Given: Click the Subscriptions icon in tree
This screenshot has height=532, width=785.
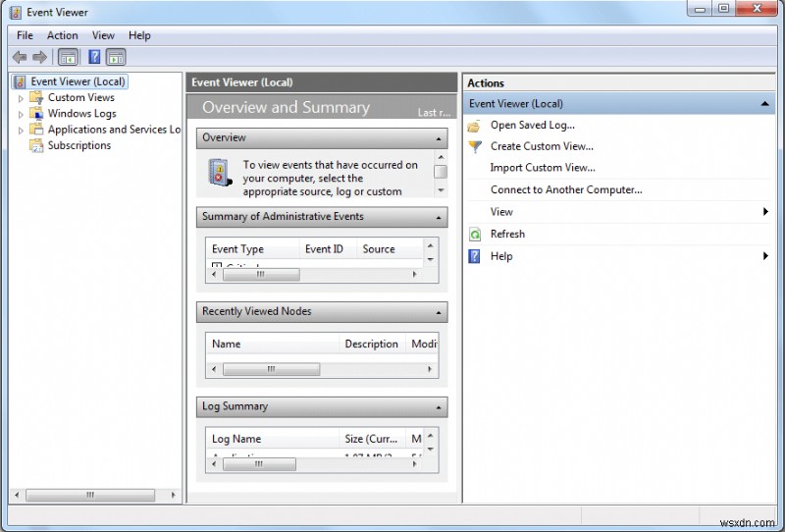Looking at the screenshot, I should coord(36,145).
